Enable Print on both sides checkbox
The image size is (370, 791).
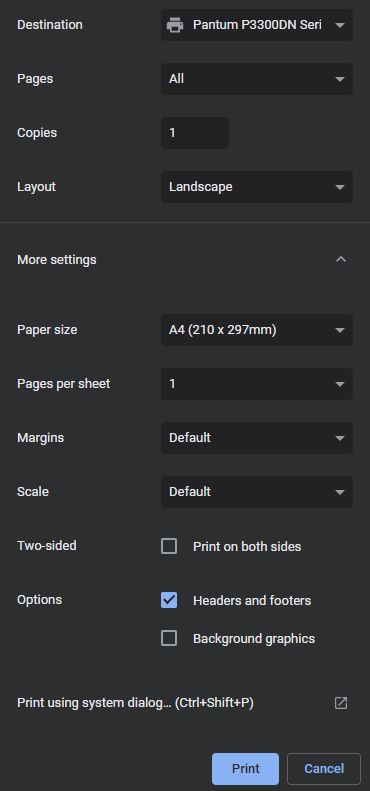coord(169,546)
